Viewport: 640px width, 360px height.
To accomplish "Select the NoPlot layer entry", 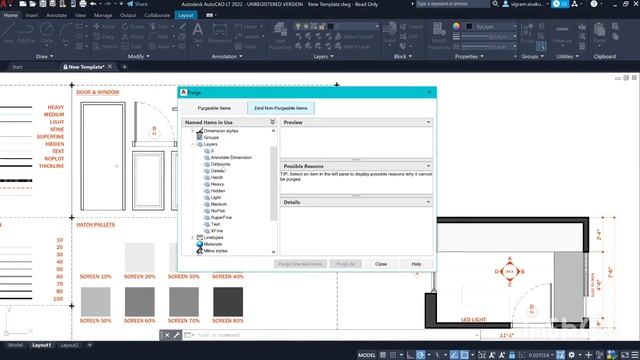I will (218, 211).
